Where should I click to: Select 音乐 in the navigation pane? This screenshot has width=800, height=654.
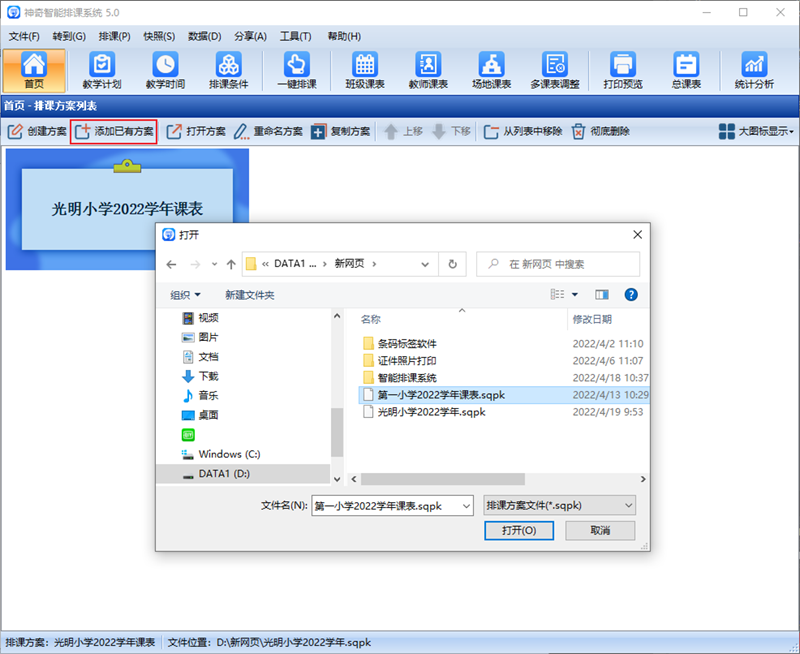(x=200, y=395)
